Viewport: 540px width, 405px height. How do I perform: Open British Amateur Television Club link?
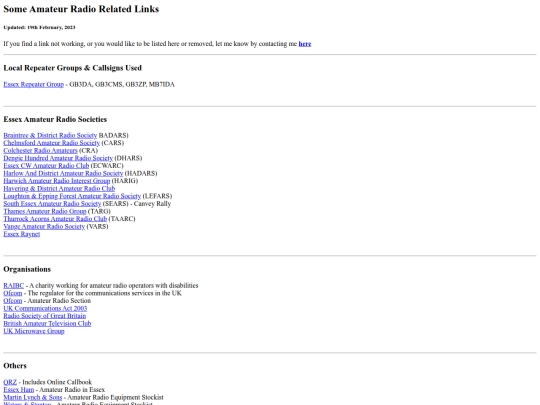click(47, 323)
